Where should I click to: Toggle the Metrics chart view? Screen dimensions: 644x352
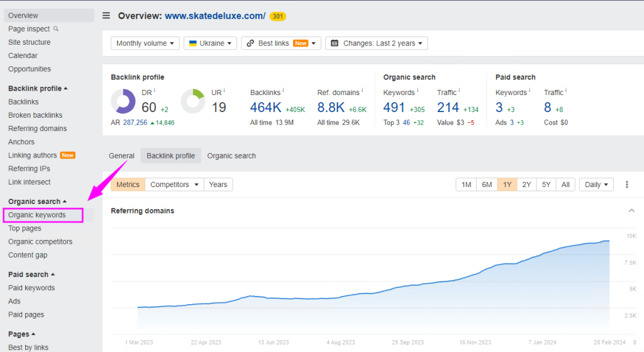tap(128, 185)
